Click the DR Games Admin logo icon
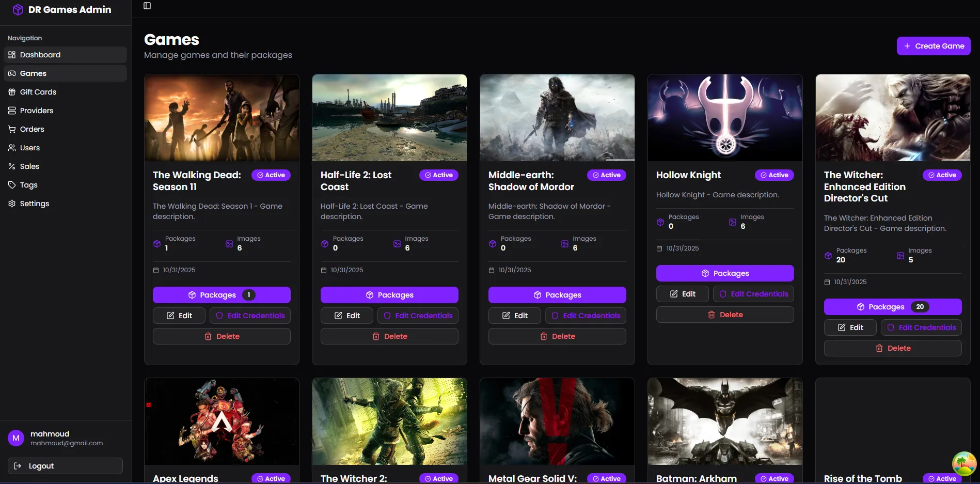Viewport: 980px width, 484px height. (x=18, y=10)
